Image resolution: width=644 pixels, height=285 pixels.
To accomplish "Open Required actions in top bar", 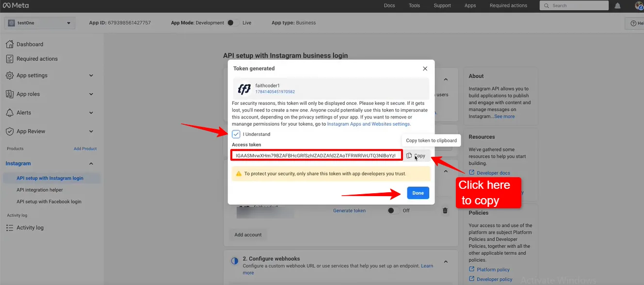I will 508,6.
